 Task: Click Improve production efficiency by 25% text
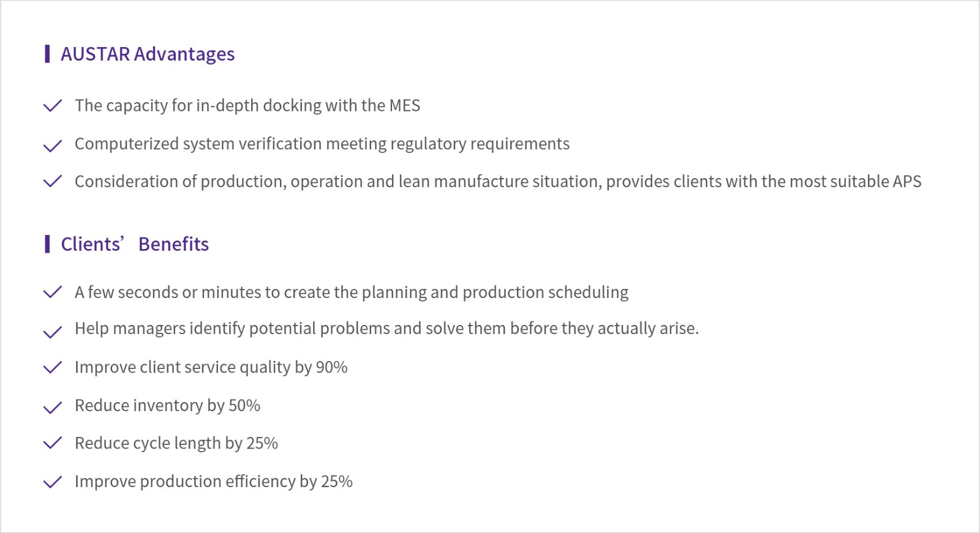pyautogui.click(x=213, y=482)
